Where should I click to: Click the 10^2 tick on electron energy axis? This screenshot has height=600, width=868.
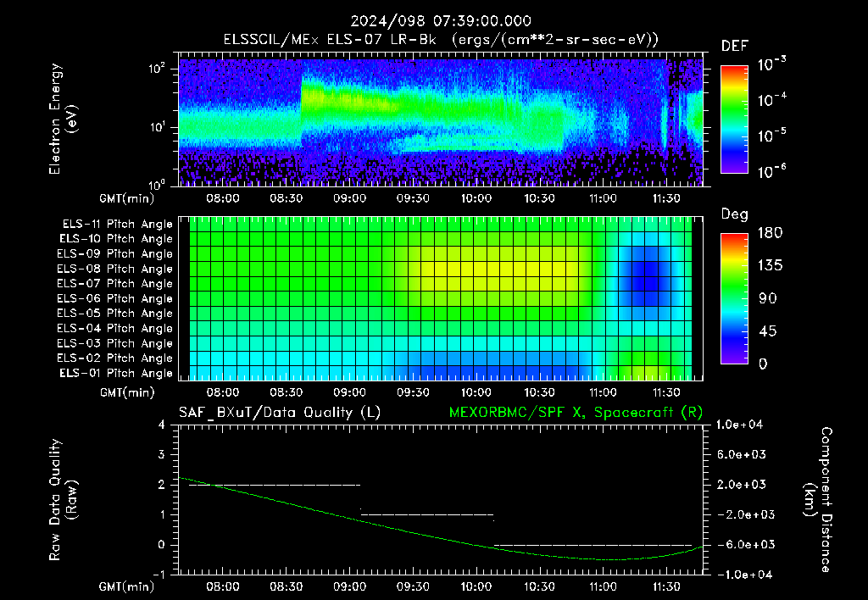pos(157,69)
